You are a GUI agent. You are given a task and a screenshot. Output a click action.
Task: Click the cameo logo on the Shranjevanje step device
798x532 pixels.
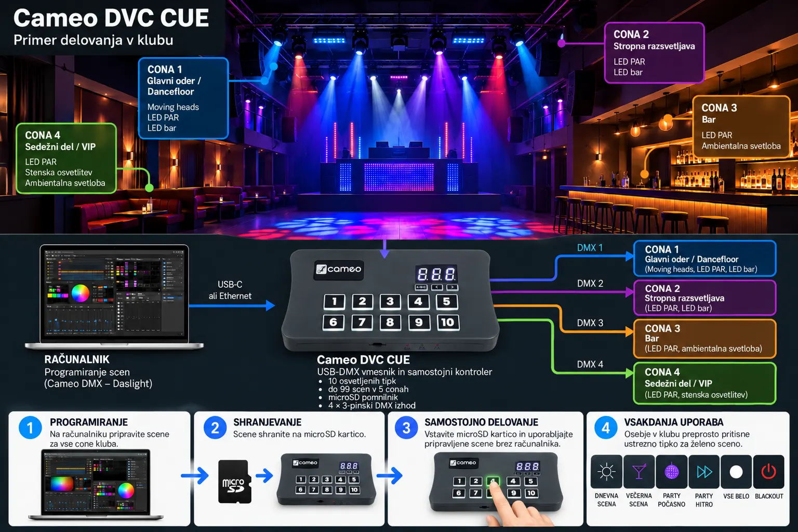(305, 462)
